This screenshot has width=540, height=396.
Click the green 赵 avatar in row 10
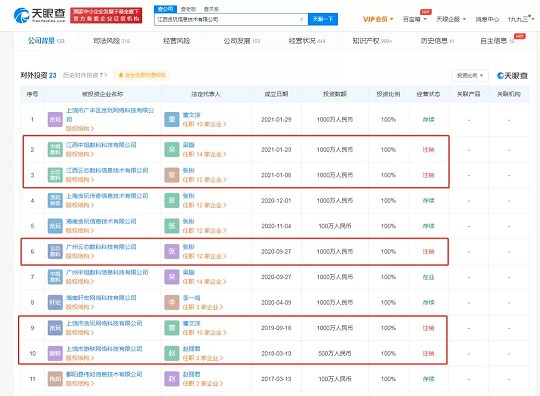click(x=172, y=353)
